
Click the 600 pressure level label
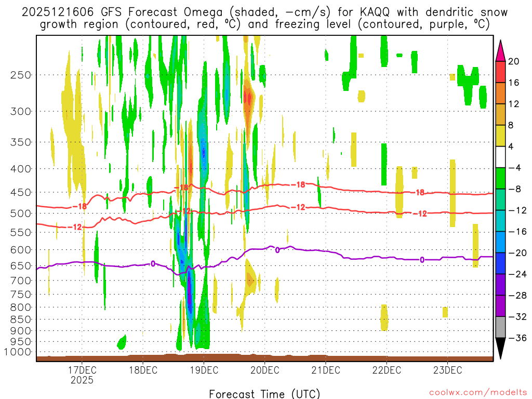coord(21,250)
